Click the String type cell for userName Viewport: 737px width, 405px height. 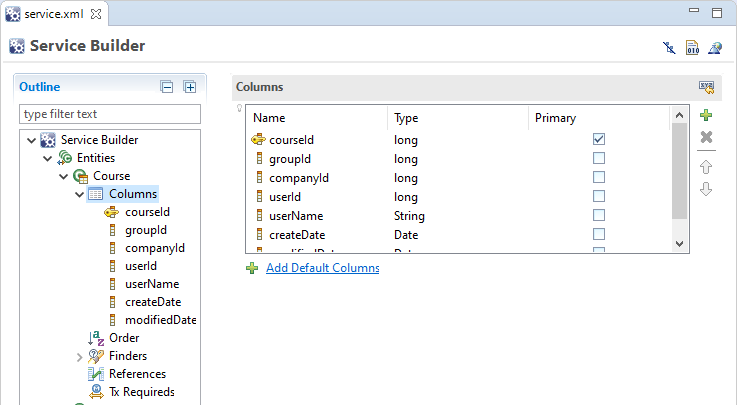409,216
